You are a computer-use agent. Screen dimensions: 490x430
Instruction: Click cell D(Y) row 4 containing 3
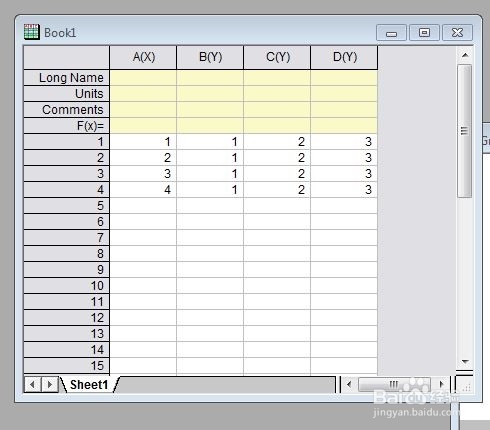(x=344, y=190)
